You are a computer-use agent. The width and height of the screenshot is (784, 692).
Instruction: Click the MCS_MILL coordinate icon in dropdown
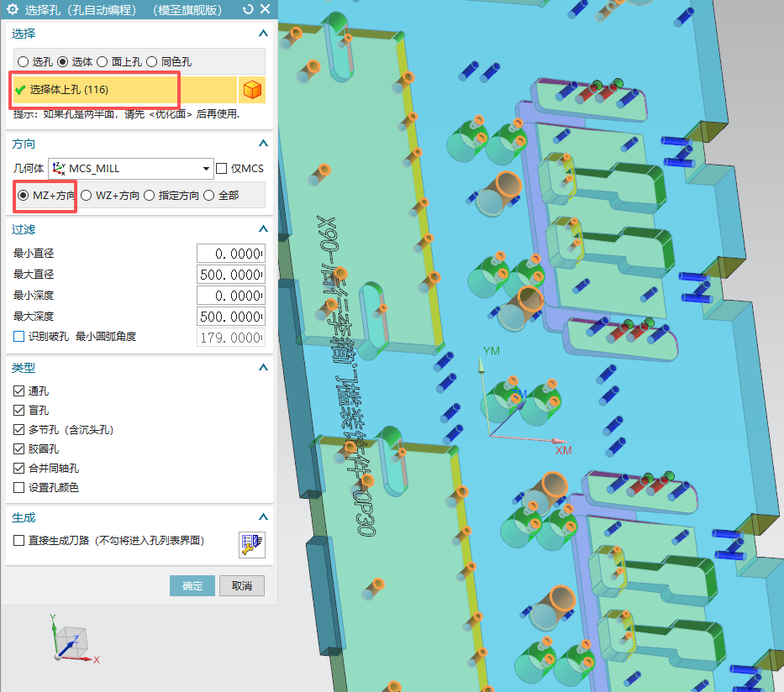(59, 168)
